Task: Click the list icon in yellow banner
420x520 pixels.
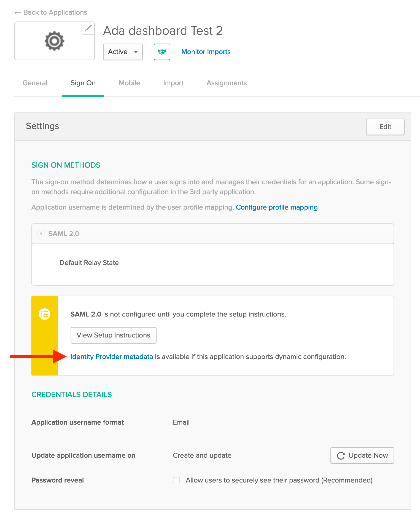Action: coord(45,314)
